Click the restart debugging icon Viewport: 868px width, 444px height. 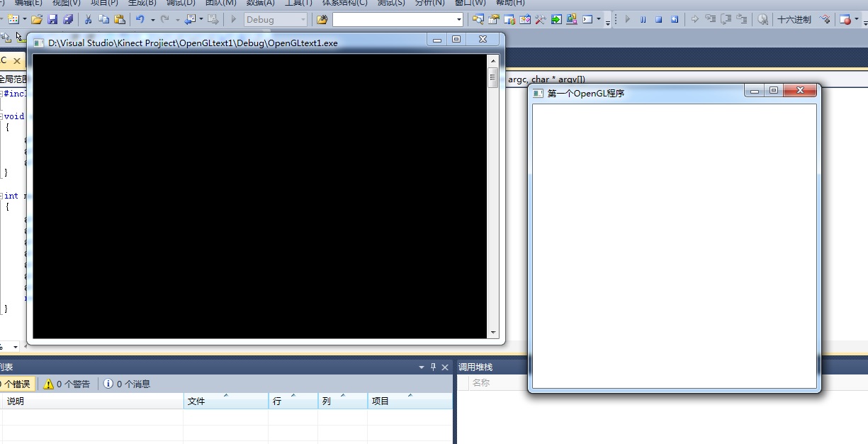point(675,19)
